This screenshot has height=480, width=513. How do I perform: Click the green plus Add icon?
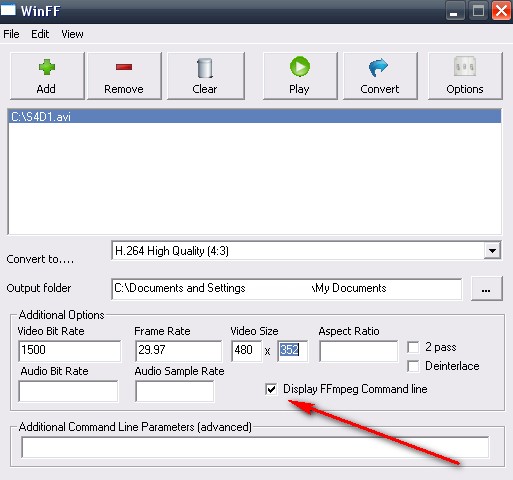point(47,67)
